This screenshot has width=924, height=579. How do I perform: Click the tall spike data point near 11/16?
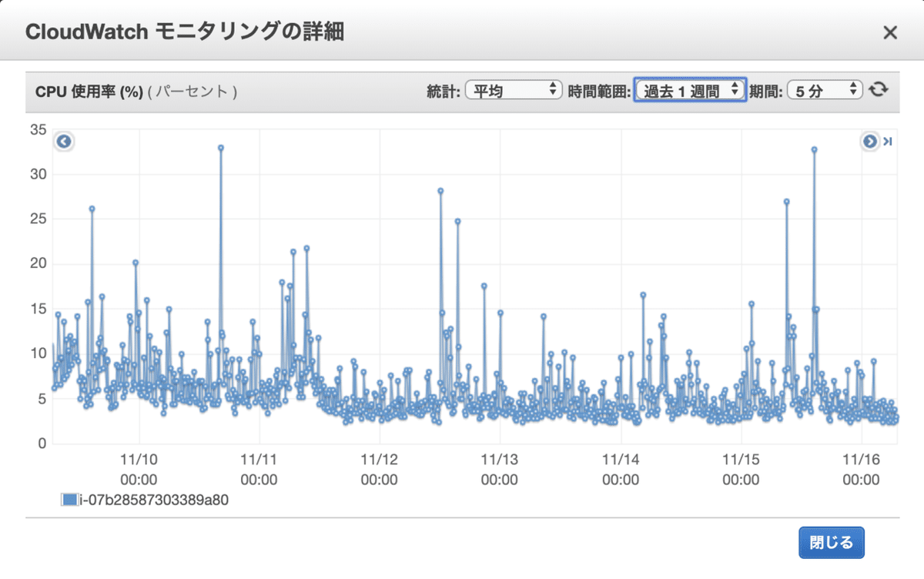(x=813, y=149)
